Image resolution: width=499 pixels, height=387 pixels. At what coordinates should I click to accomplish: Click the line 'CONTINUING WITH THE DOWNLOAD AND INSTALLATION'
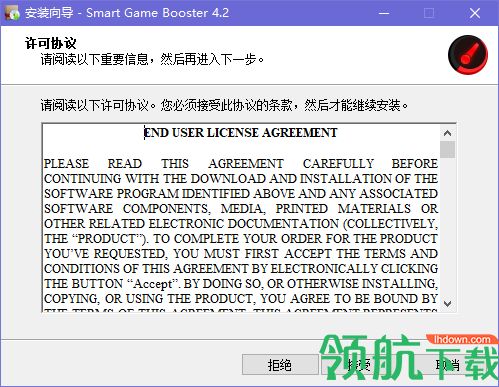(241, 179)
